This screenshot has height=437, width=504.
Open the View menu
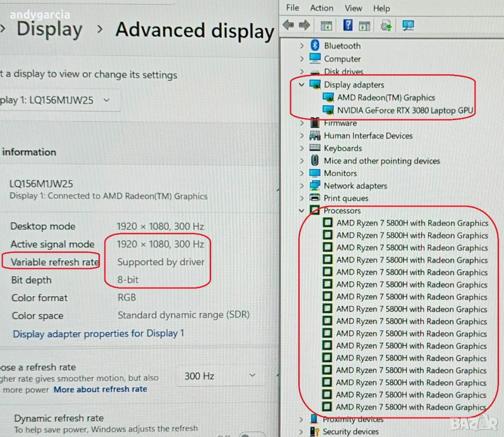(x=353, y=8)
